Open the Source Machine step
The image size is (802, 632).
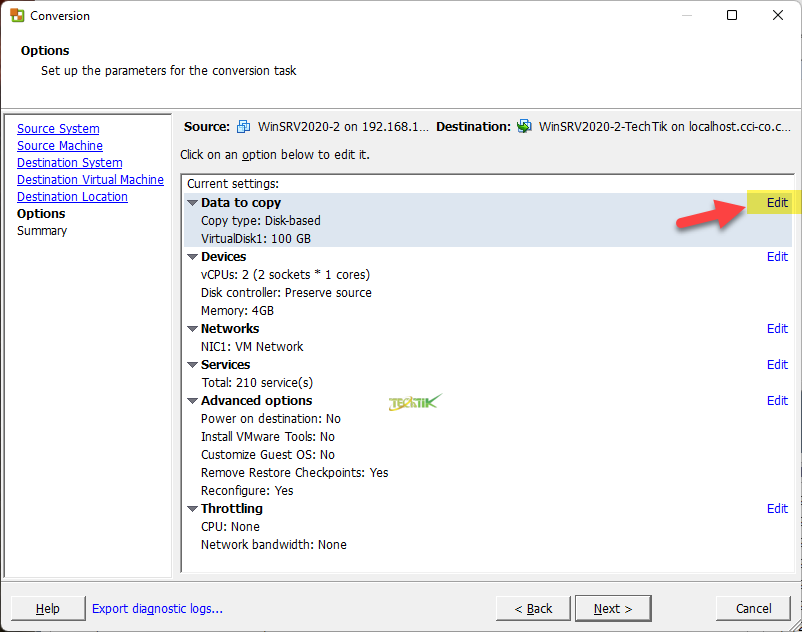(60, 146)
